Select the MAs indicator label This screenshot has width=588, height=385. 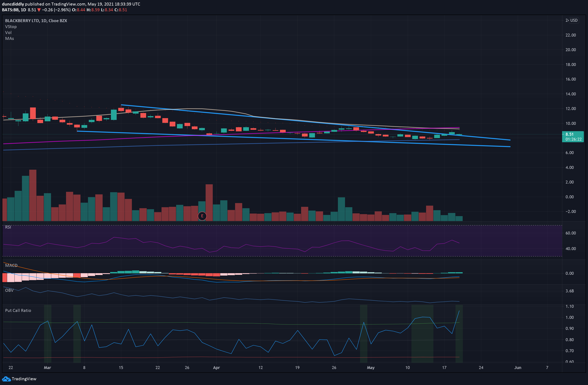[9, 39]
